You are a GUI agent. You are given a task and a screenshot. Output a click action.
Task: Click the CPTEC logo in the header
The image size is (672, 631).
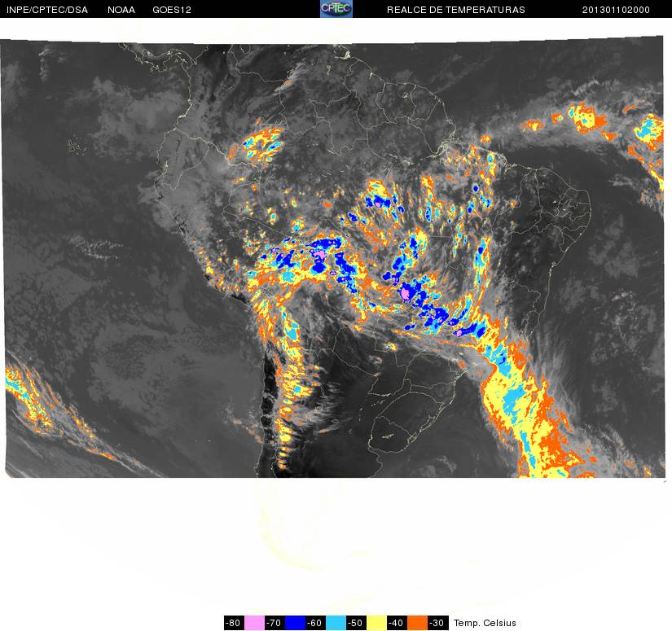pos(336,9)
